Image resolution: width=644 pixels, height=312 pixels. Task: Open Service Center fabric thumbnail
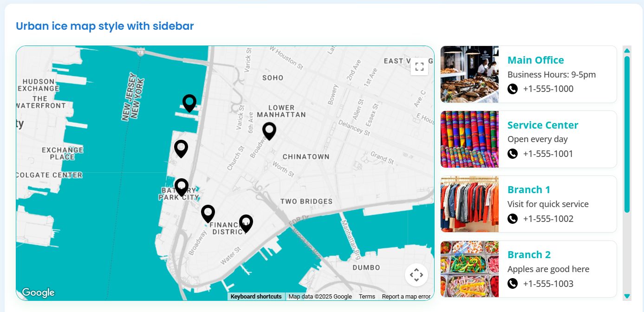pos(469,139)
